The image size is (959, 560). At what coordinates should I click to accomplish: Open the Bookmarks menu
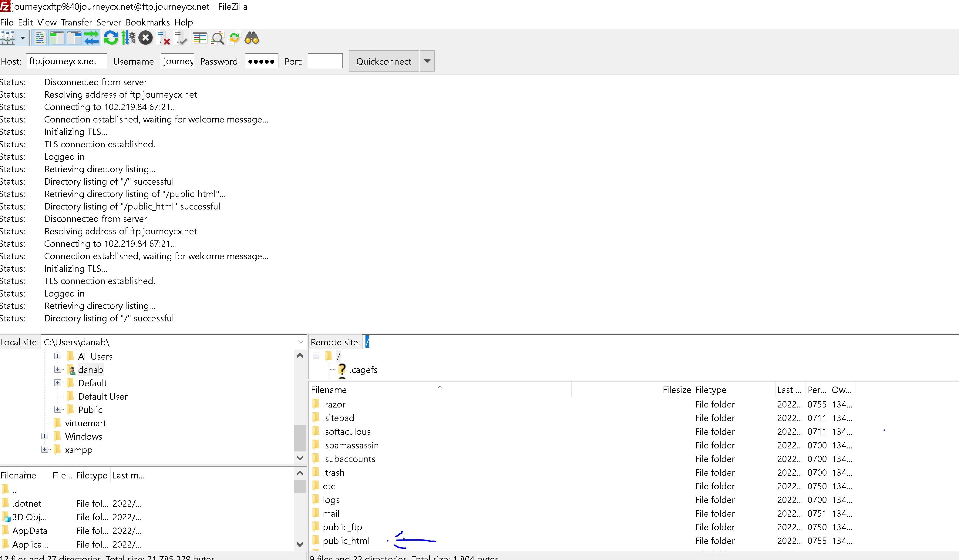click(x=148, y=22)
